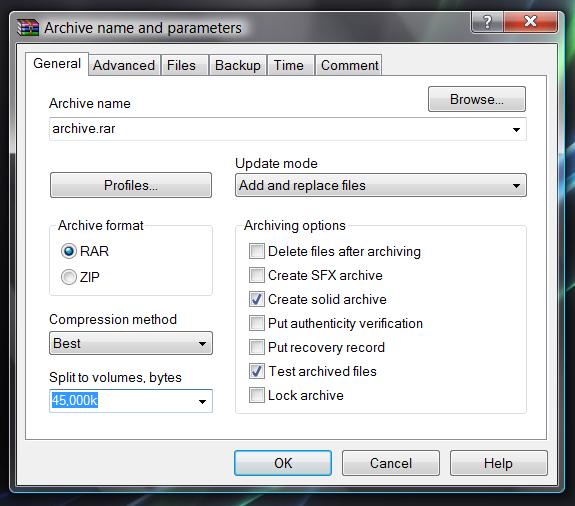
Task: Click the question mark help icon
Action: pyautogui.click(x=487, y=22)
